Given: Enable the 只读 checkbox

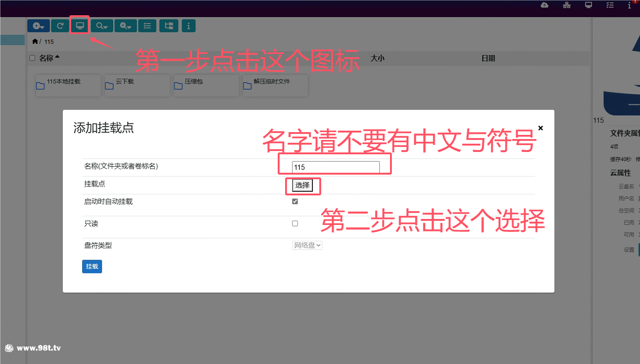Looking at the screenshot, I should pyautogui.click(x=295, y=224).
